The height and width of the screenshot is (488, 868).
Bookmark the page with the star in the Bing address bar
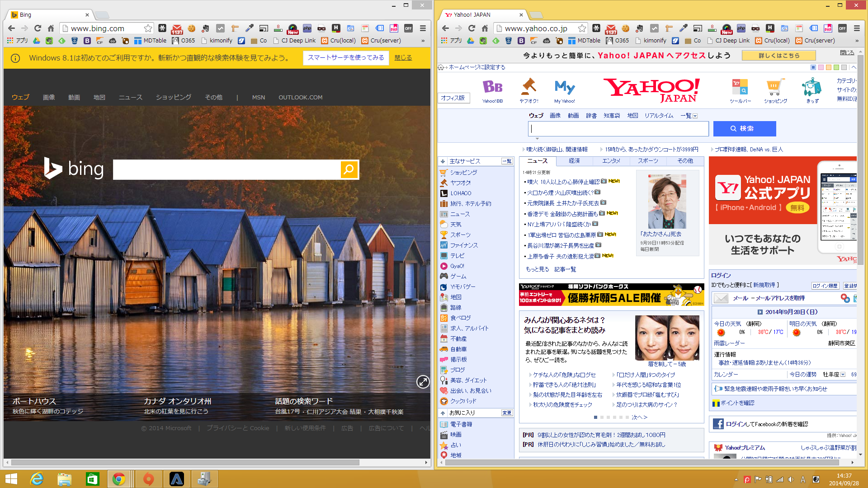click(148, 28)
